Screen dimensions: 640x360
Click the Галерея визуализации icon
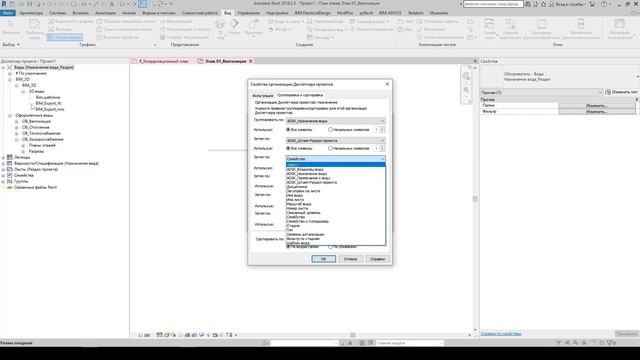coord(162,37)
